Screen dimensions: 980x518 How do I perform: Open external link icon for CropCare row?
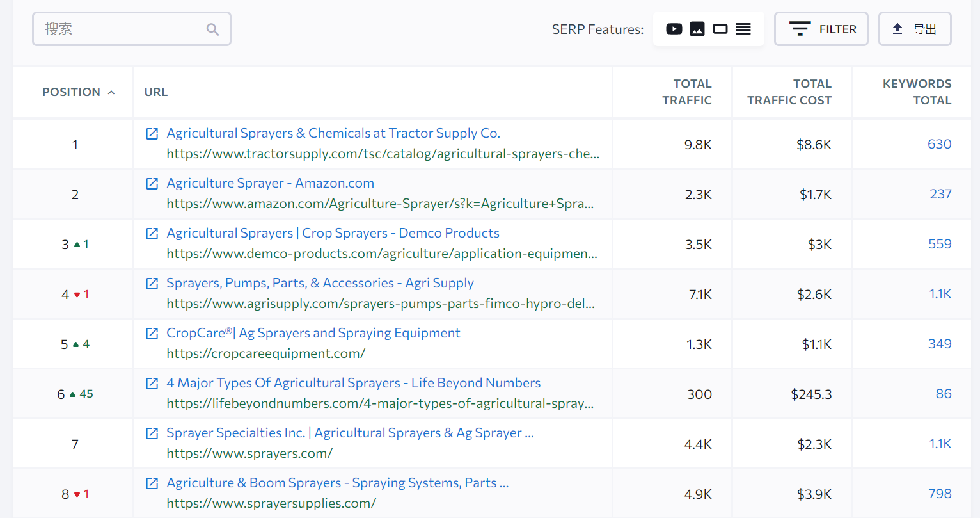click(x=152, y=333)
